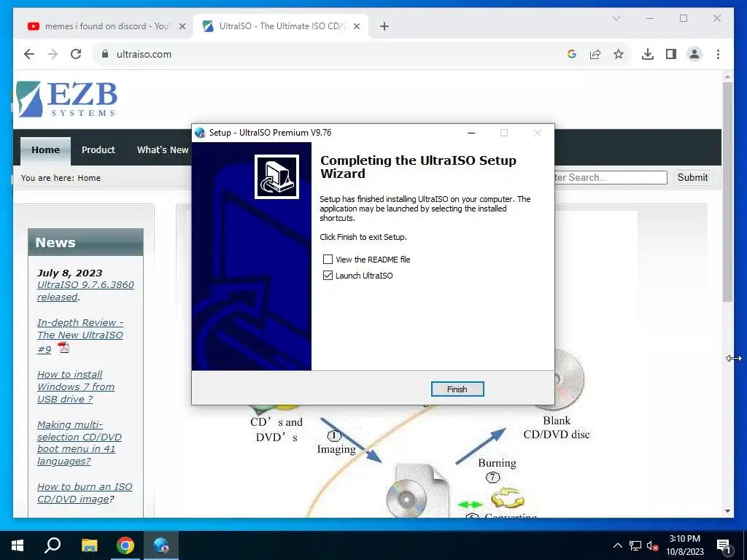Viewport: 747px width, 560px height.
Task: Open the taskbar search magnifier
Action: coord(53,545)
